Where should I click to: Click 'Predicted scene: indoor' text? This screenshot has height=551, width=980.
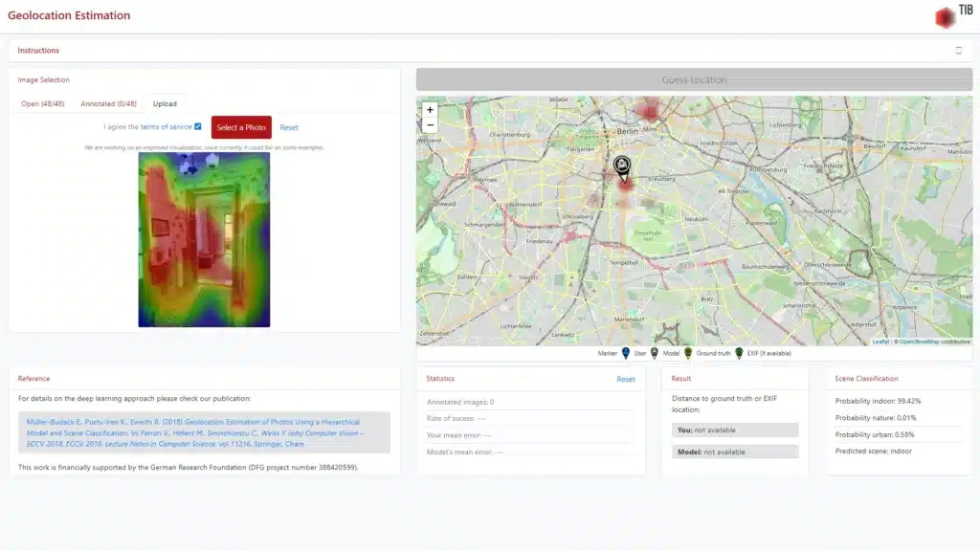[874, 452]
